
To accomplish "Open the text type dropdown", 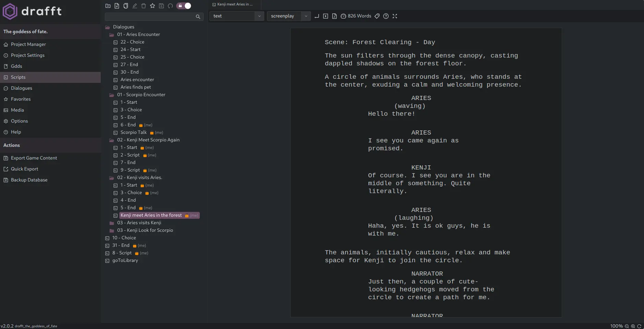I will click(x=259, y=16).
